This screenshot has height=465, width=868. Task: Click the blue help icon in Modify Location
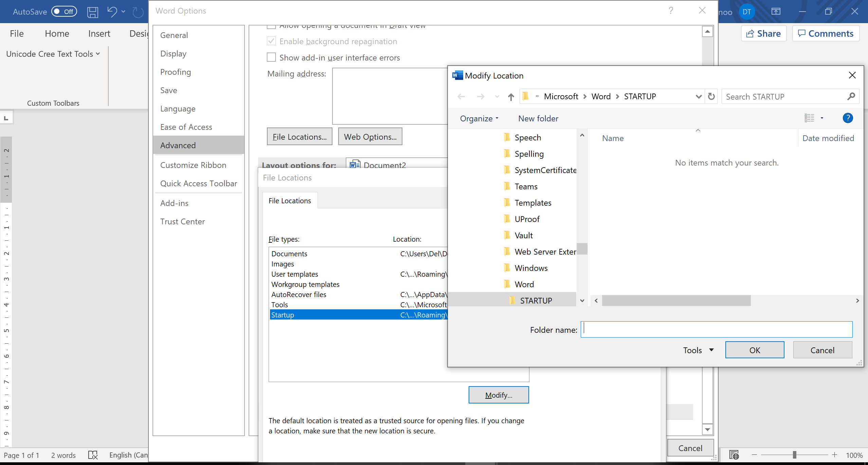848,118
